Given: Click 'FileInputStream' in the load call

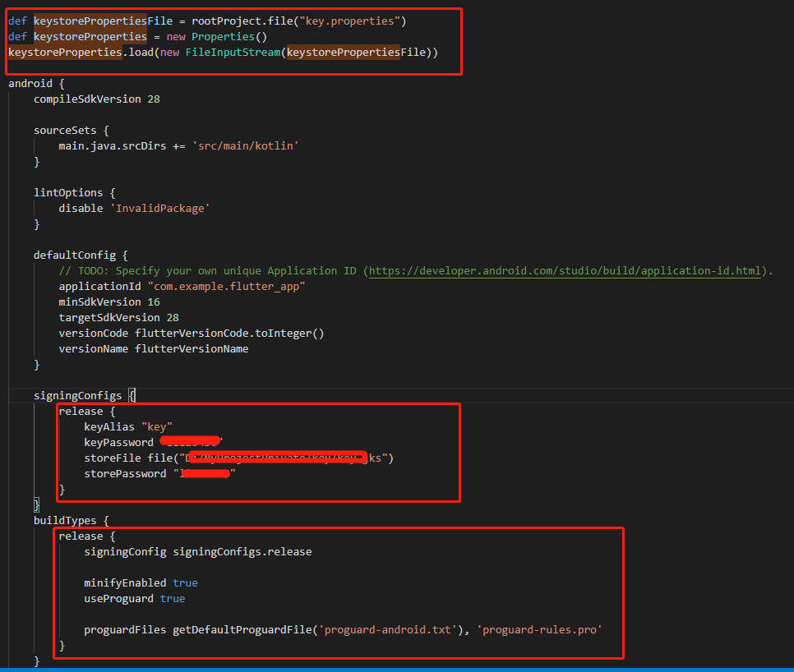Looking at the screenshot, I should click(x=233, y=53).
